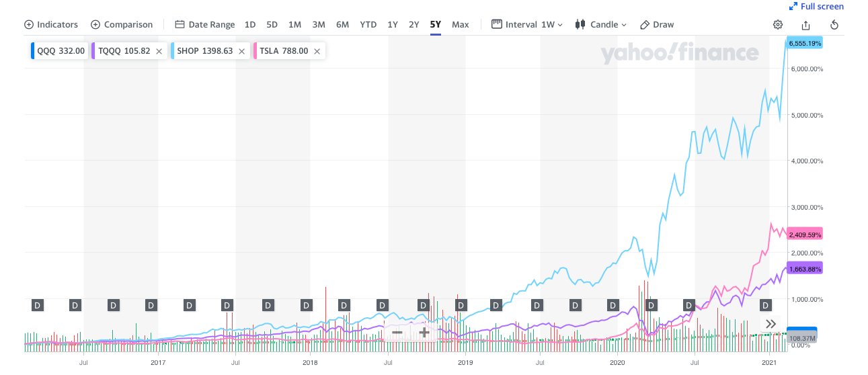The image size is (868, 375).
Task: Open the Date Range calendar picker
Action: click(x=205, y=24)
